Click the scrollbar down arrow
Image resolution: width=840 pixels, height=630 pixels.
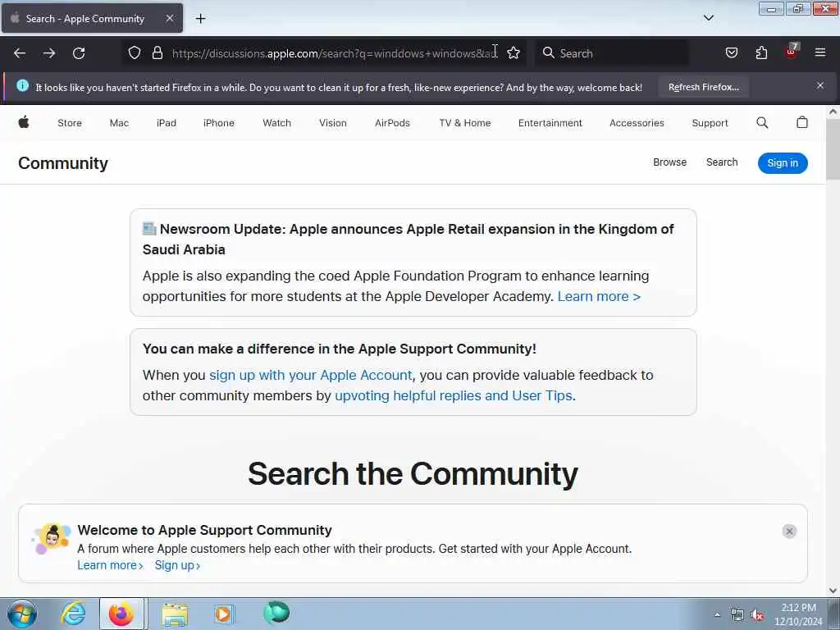click(x=833, y=591)
